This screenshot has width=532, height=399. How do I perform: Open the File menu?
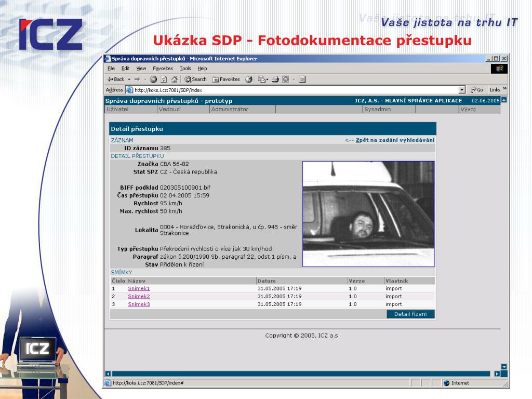111,69
